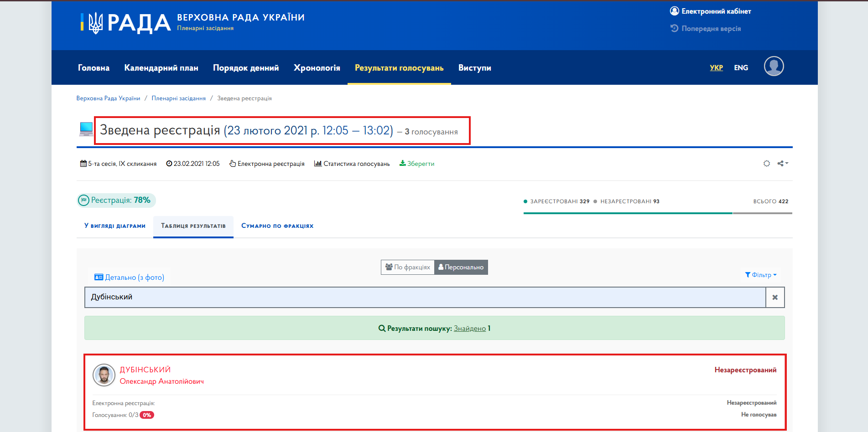This screenshot has width=868, height=432.
Task: Toggle По фракціях view
Action: pyautogui.click(x=408, y=267)
